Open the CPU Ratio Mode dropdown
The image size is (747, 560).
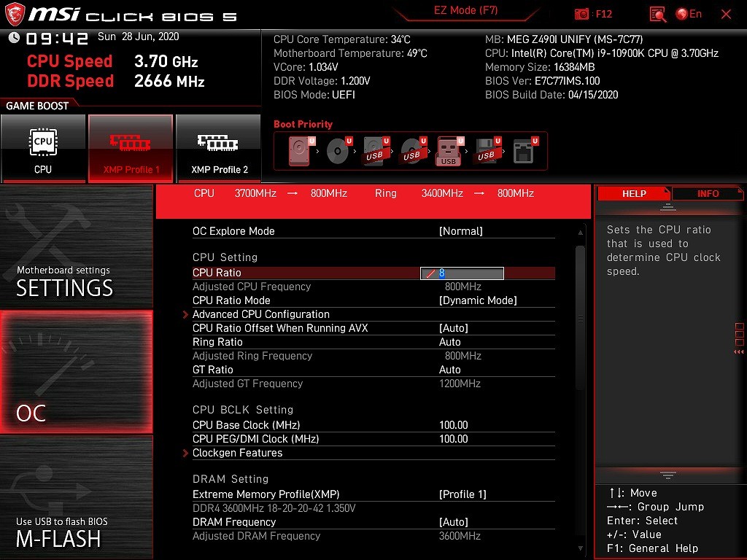click(x=478, y=300)
